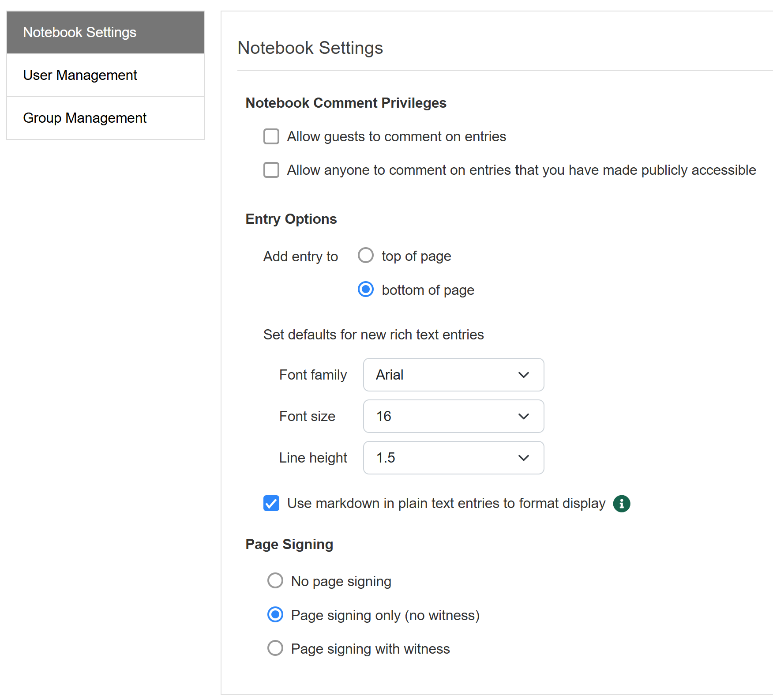
Task: Select Notebook Settings in the sidebar
Action: (x=79, y=33)
